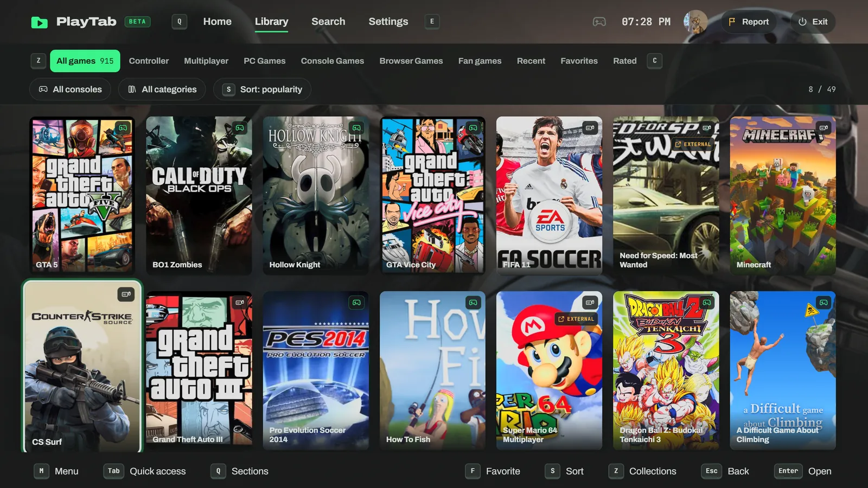Filter by Controller games

tap(149, 61)
